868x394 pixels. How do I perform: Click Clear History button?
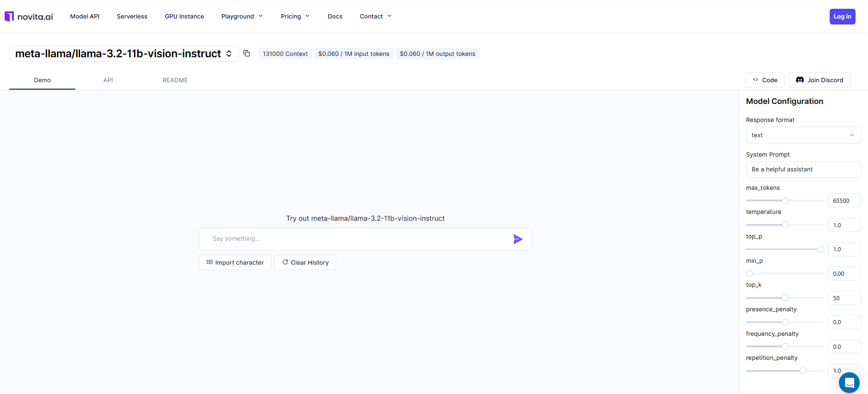305,262
